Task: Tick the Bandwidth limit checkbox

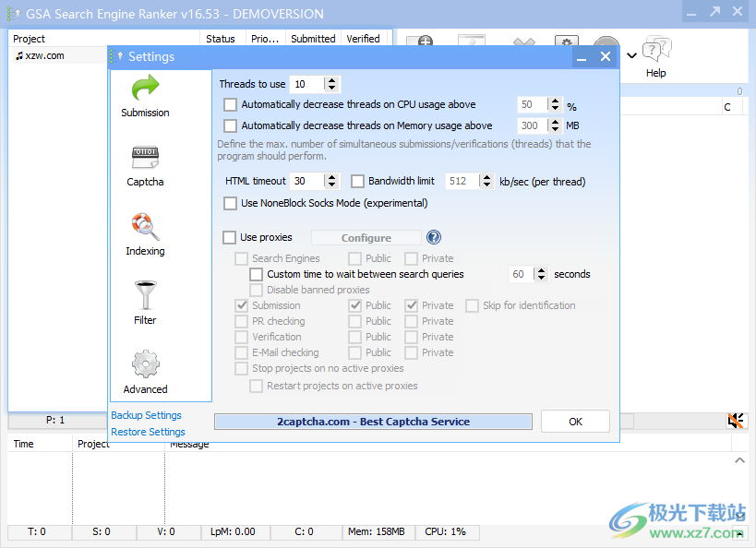Action: click(x=357, y=181)
